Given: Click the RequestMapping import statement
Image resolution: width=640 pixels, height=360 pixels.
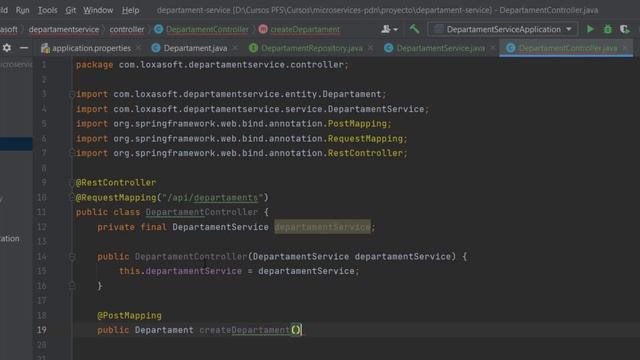Looking at the screenshot, I should 242,139.
